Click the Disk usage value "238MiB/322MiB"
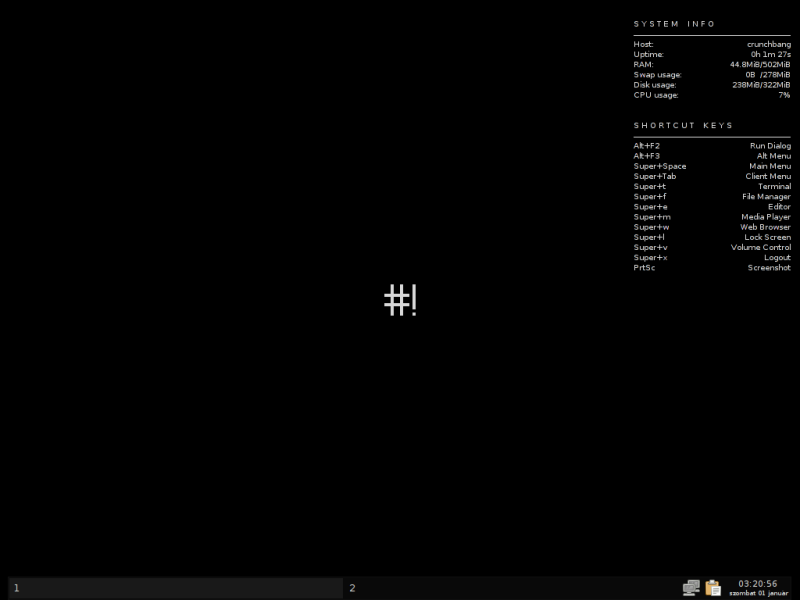Viewport: 800px width, 600px height. (761, 85)
